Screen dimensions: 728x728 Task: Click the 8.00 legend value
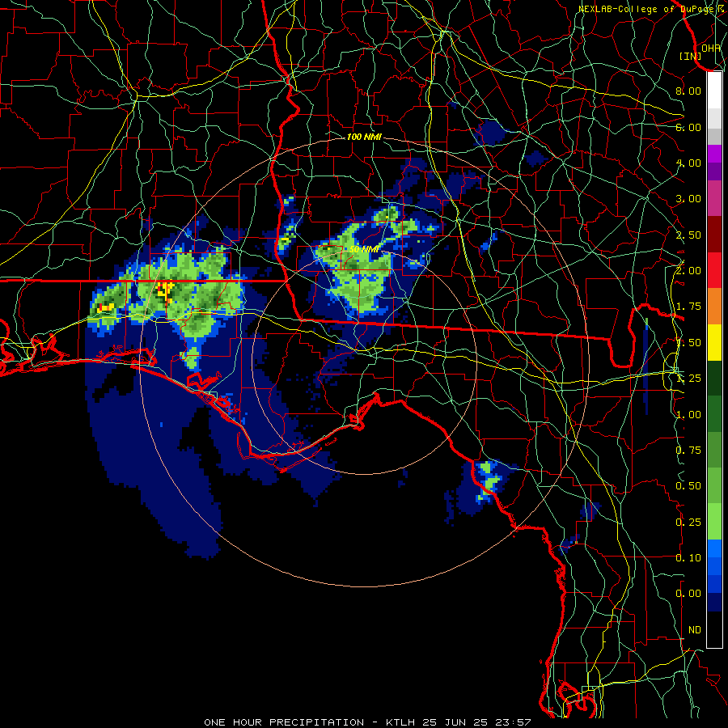pyautogui.click(x=688, y=91)
